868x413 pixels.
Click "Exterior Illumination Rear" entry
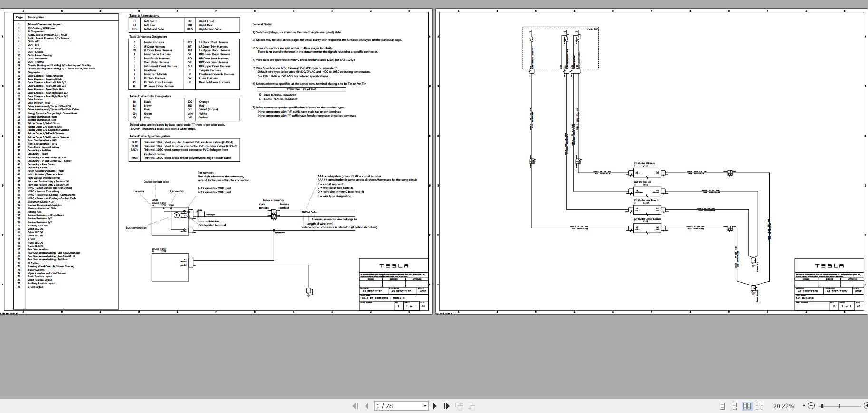pos(41,120)
